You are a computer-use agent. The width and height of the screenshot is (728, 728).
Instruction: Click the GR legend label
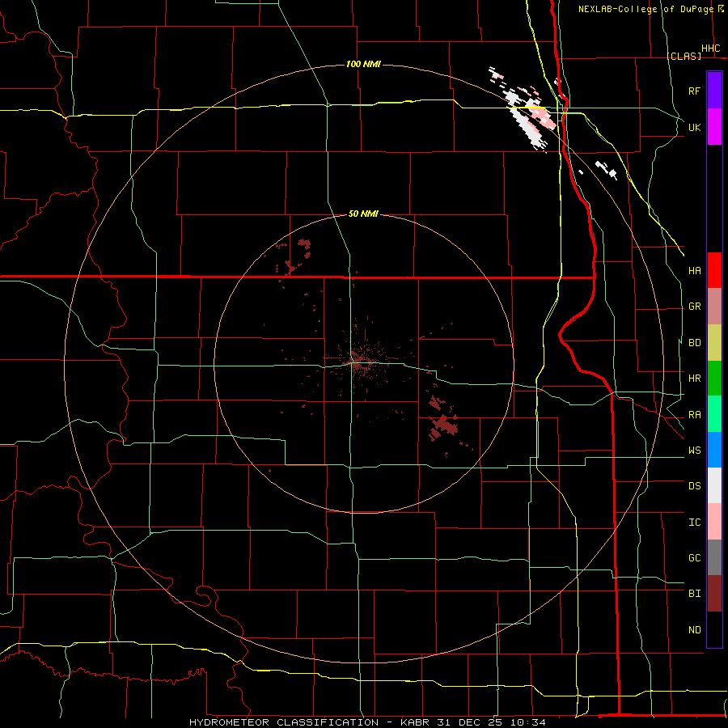694,307
